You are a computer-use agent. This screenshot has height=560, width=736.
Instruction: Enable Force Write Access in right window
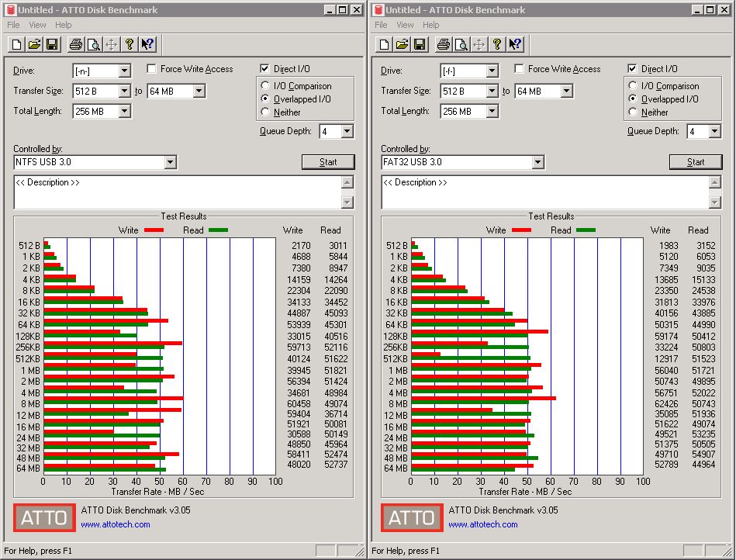coord(519,69)
